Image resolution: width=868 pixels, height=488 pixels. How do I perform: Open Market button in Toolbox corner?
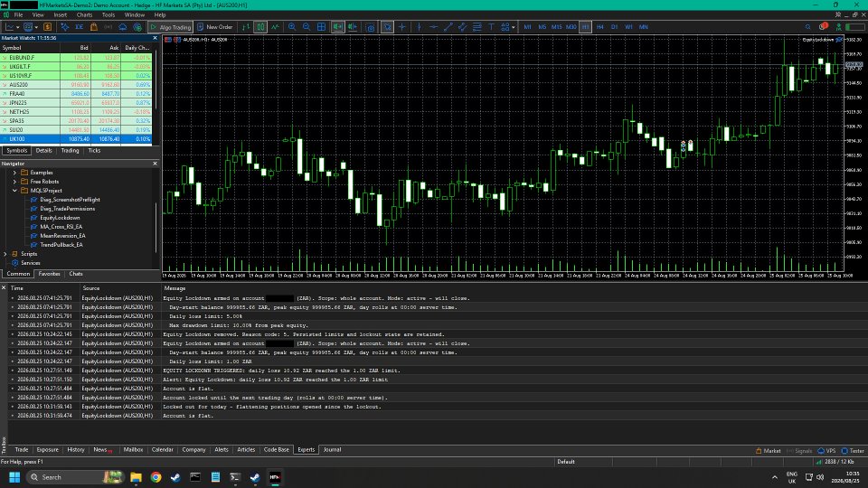[x=769, y=451]
